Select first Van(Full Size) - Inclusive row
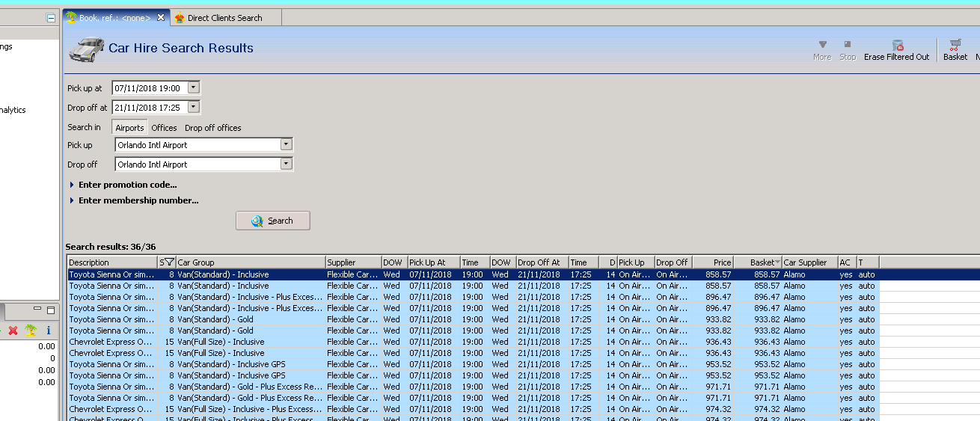Screen dimensions: 980x421 (473, 342)
